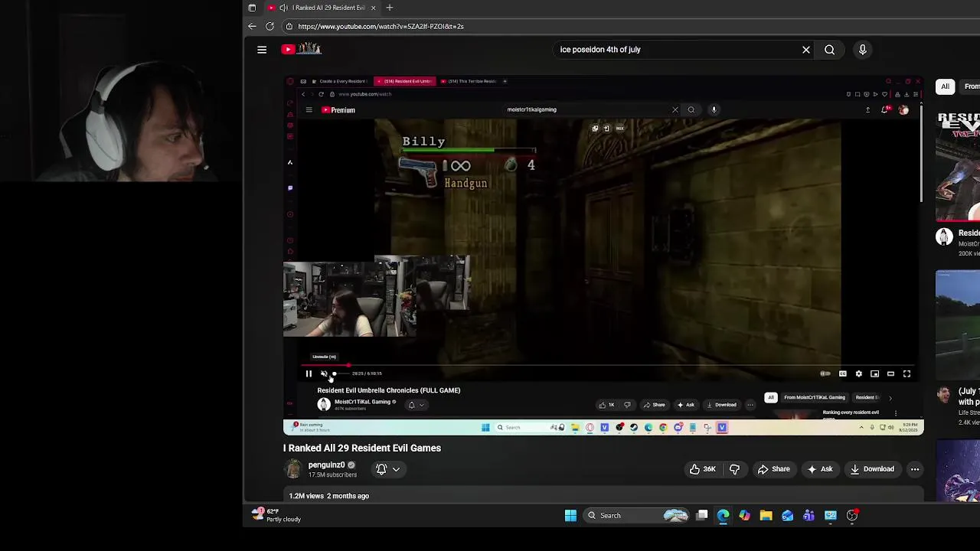Open more actions three-dot menu
This screenshot has height=551, width=980.
pyautogui.click(x=914, y=469)
